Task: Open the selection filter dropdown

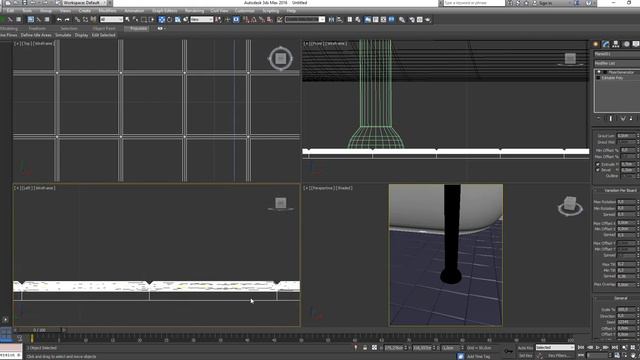Action: tap(111, 20)
